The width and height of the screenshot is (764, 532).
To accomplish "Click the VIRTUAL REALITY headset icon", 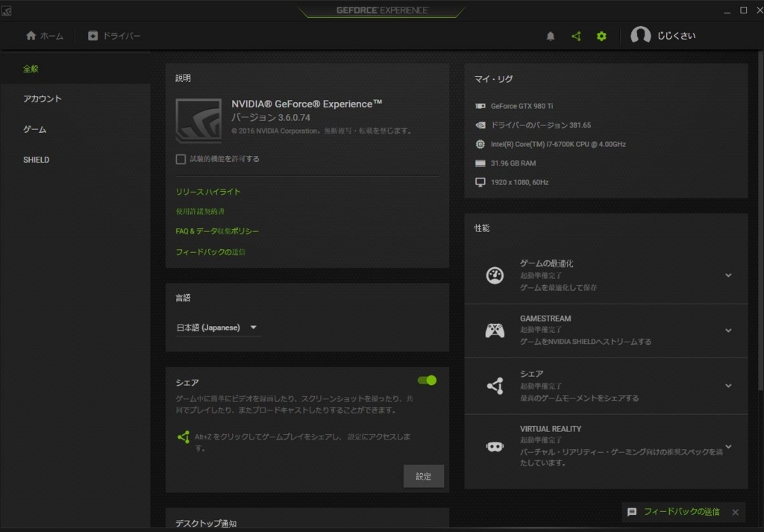I will pyautogui.click(x=495, y=446).
